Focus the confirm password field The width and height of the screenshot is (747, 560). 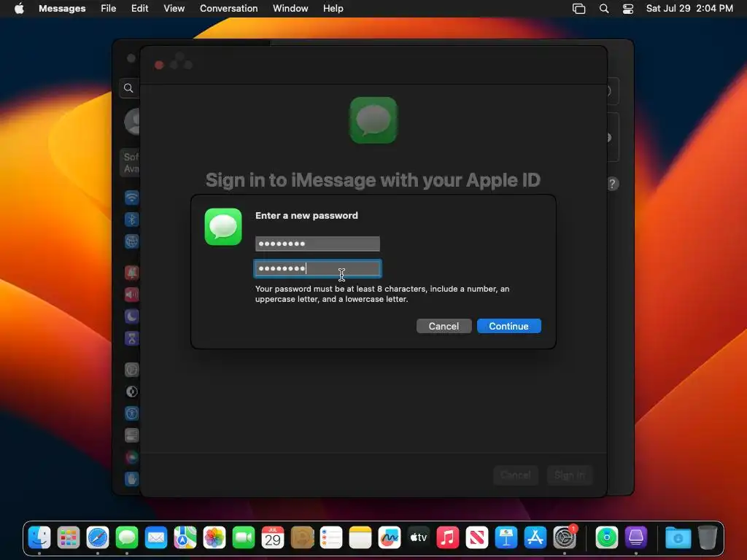317,268
